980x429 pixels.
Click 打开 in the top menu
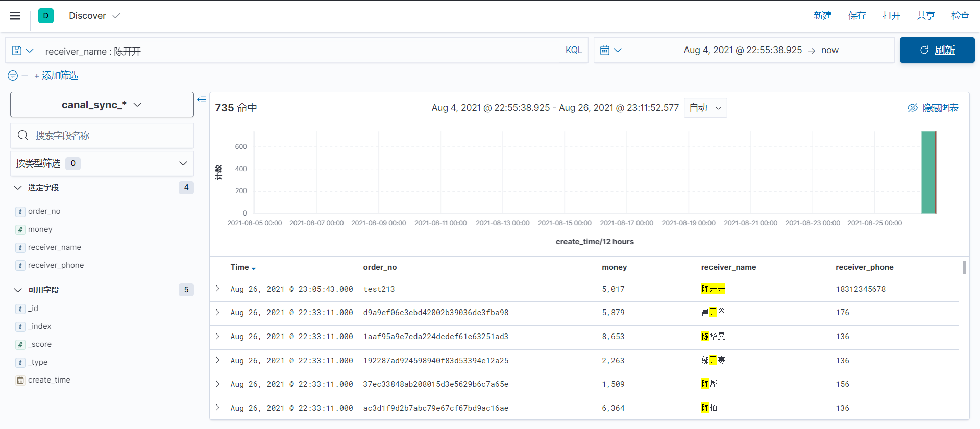click(x=892, y=16)
